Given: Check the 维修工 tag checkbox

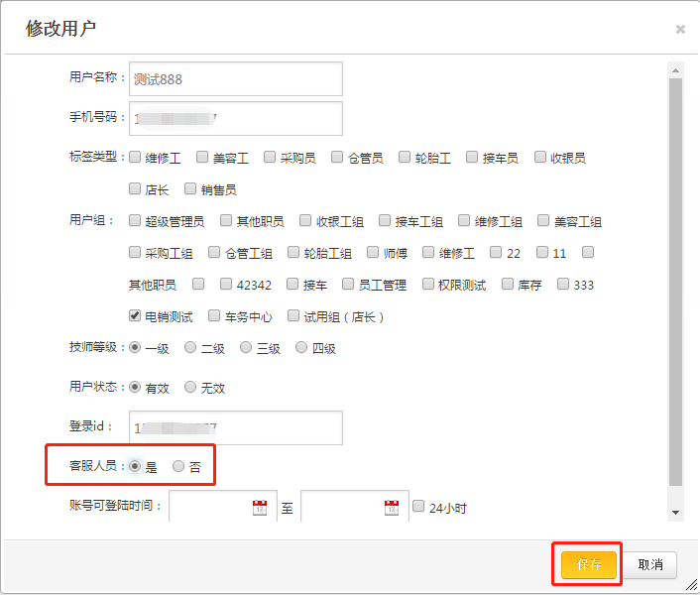Looking at the screenshot, I should click(136, 157).
